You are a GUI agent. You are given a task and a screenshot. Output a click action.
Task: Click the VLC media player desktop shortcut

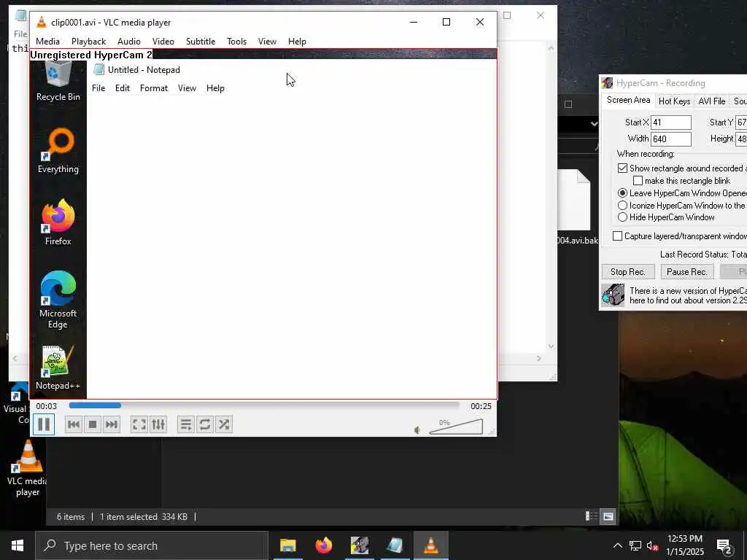point(27,467)
